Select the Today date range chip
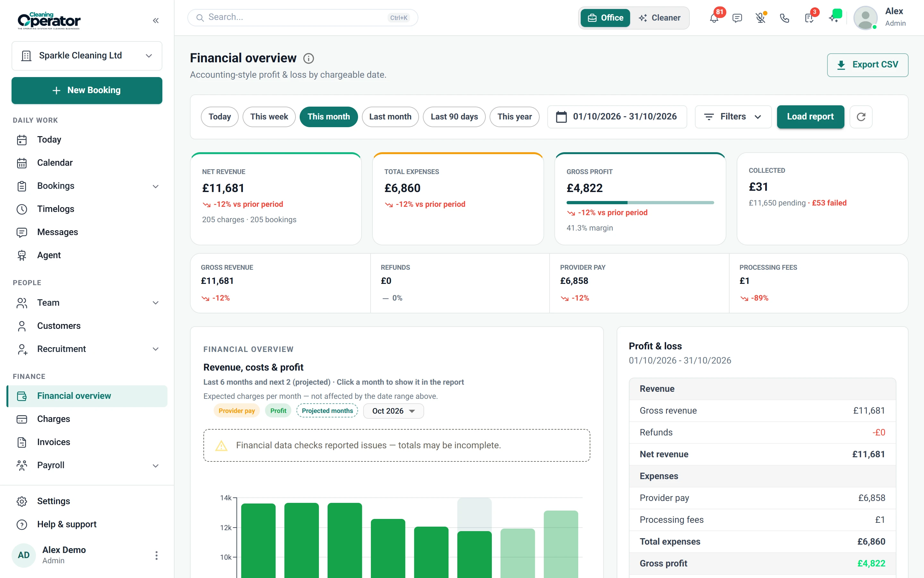This screenshot has height=578, width=924. 219,117
